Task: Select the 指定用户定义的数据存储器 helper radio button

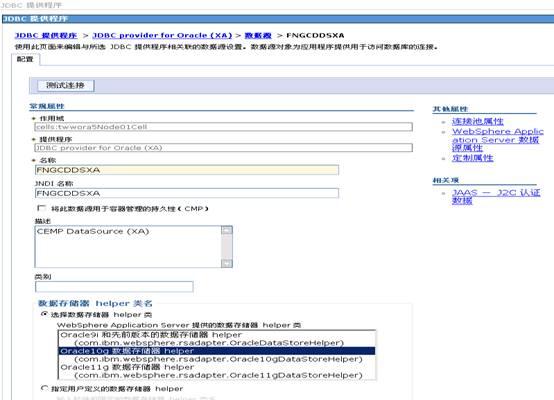Action: tap(45, 388)
